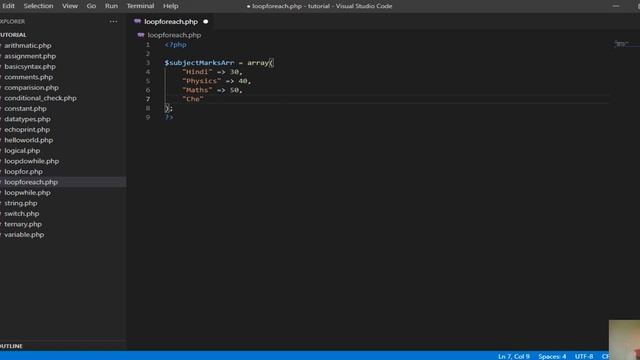
Task: Click the code minimap preview
Action: (x=621, y=44)
